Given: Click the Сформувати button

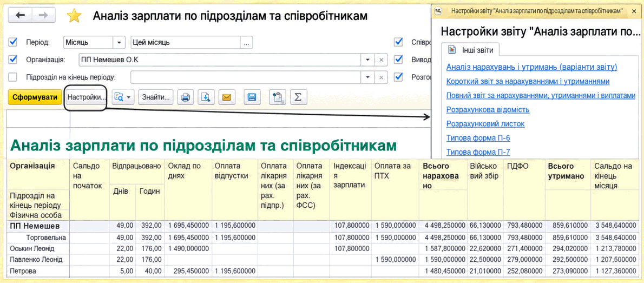Looking at the screenshot, I should click(x=35, y=97).
